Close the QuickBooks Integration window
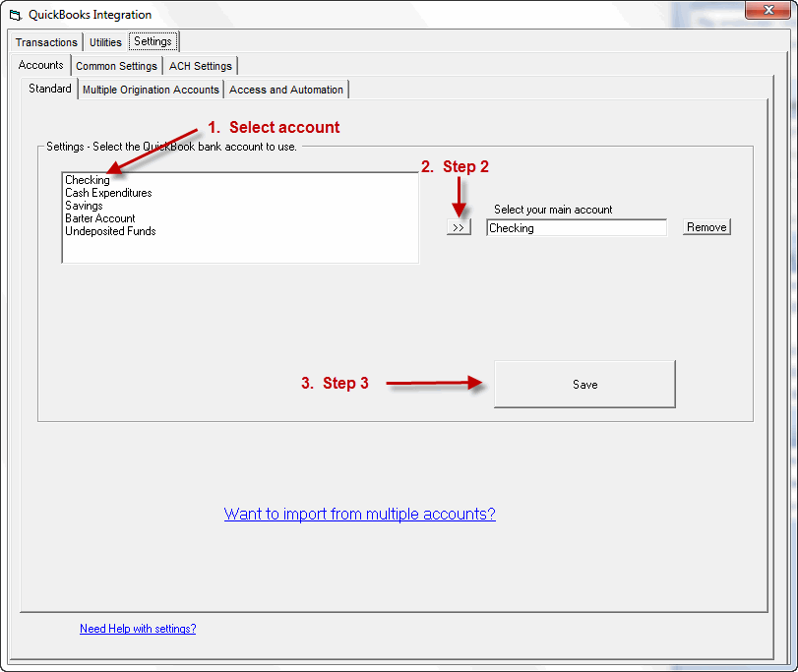This screenshot has height=672, width=798. click(x=768, y=10)
